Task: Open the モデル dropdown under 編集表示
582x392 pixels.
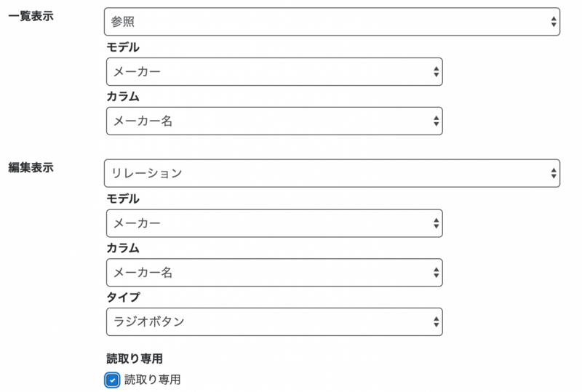Action: (274, 223)
